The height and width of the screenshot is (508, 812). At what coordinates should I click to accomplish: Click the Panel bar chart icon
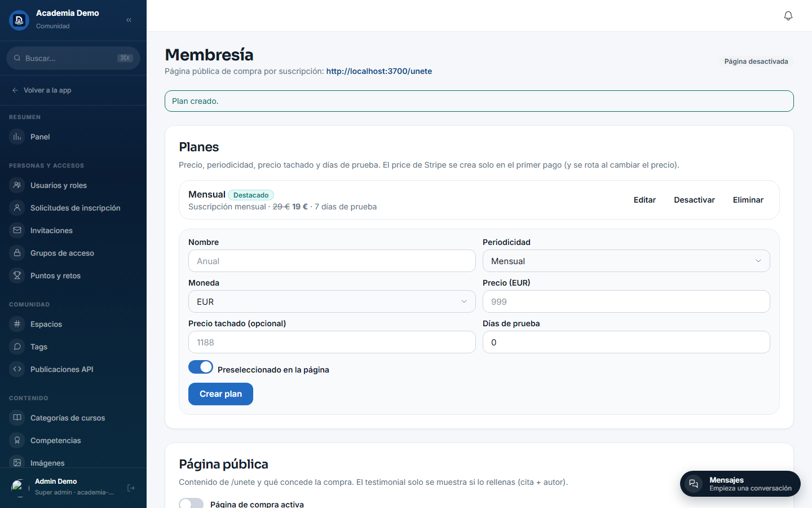17,137
